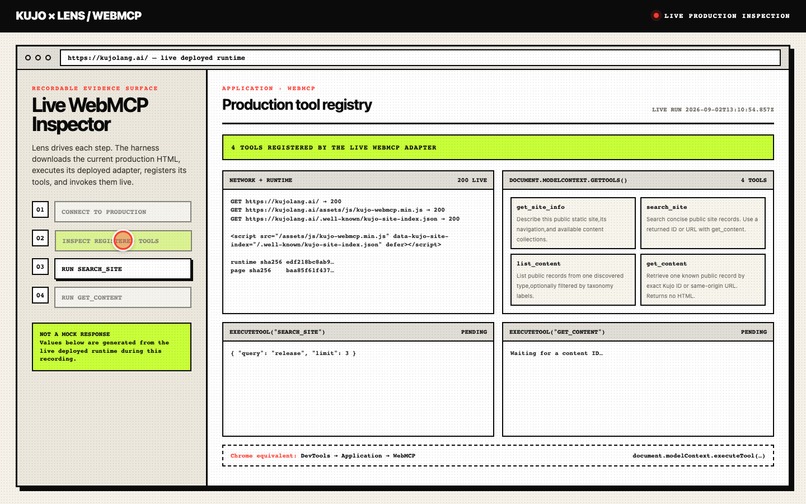
Task: Click the Live Run timestamp text
Action: (712, 110)
